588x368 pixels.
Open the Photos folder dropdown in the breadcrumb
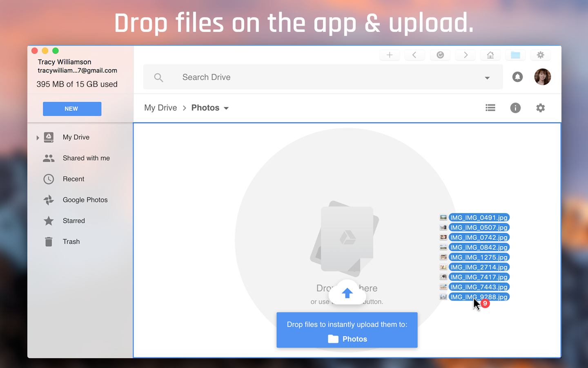tap(210, 108)
